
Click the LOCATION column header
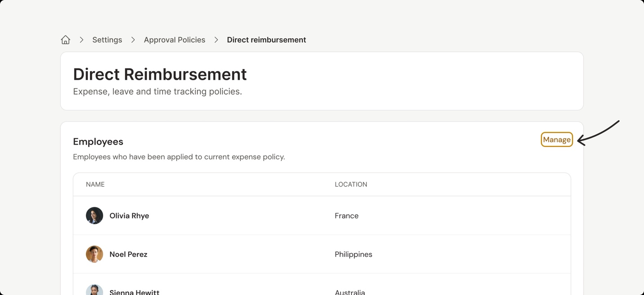coord(351,184)
